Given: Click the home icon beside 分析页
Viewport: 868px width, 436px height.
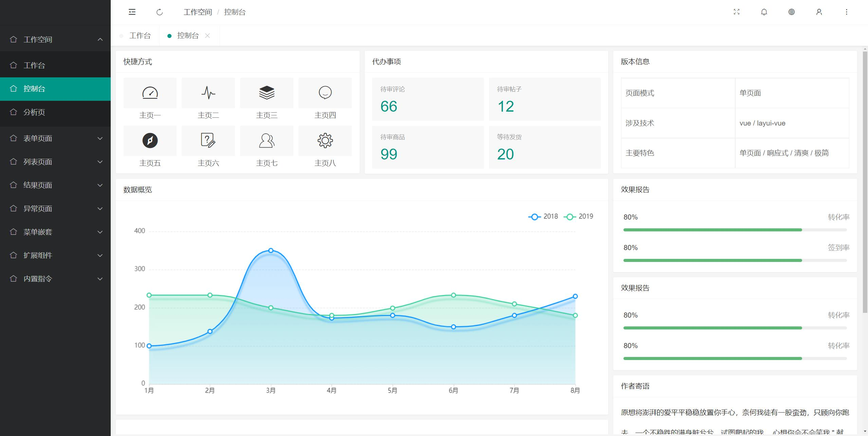Looking at the screenshot, I should tap(13, 112).
